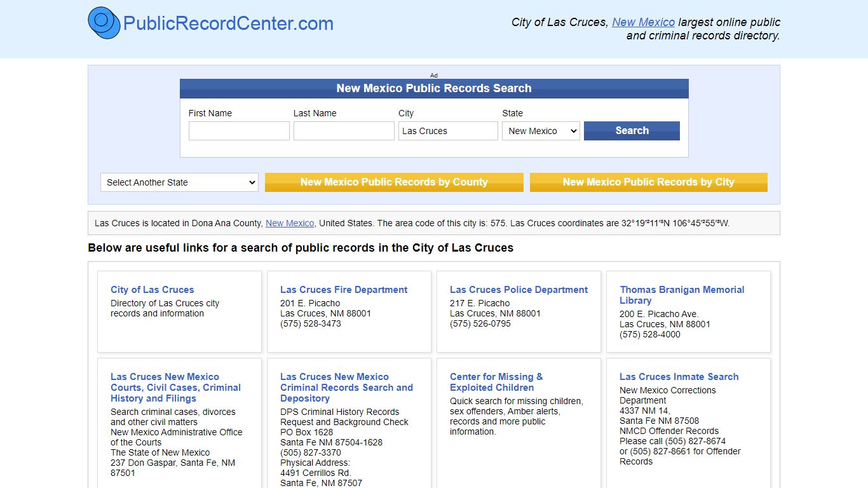Click the First Name field label
This screenshot has width=868, height=488.
pyautogui.click(x=210, y=113)
